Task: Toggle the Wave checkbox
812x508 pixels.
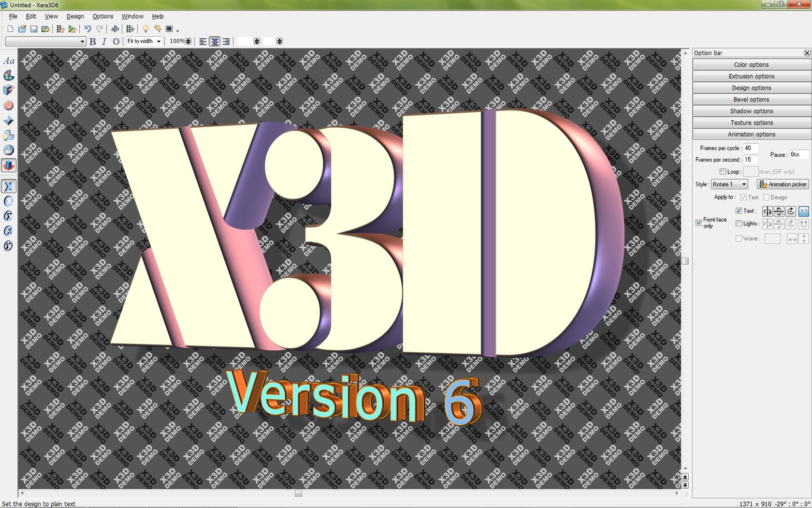Action: tap(739, 239)
